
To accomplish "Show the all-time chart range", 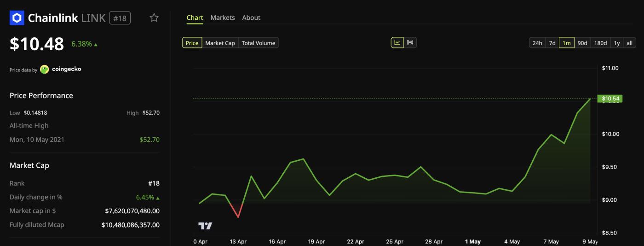I will pyautogui.click(x=630, y=43).
